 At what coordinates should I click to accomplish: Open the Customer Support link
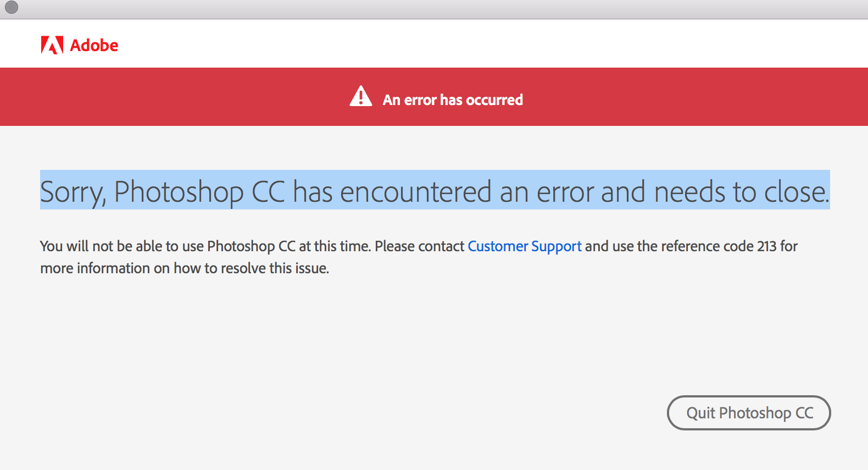(x=524, y=246)
